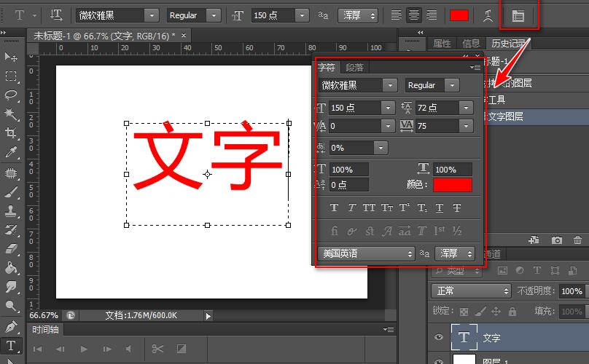Click the toggle text orientation icon
Image resolution: width=589 pixels, height=364 pixels.
[x=56, y=15]
